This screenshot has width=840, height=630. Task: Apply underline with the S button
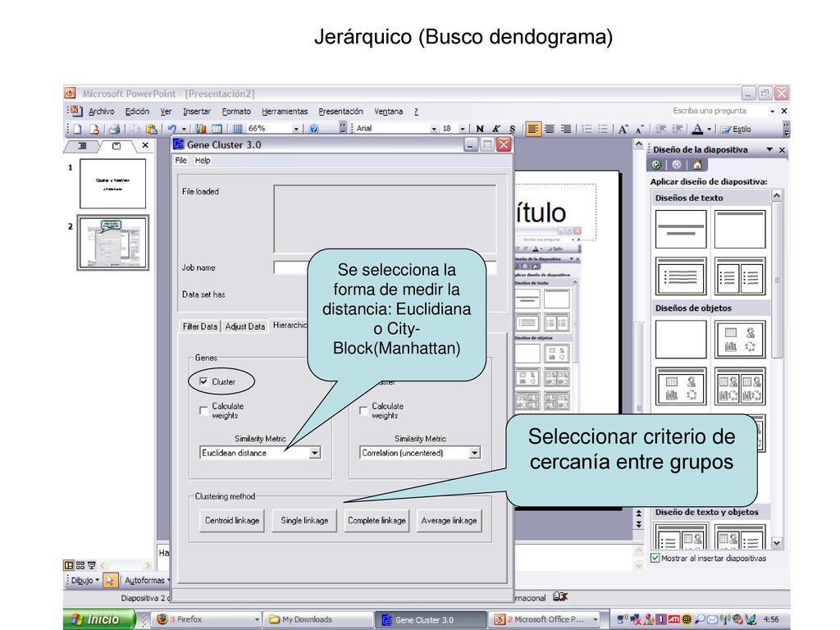(x=512, y=129)
